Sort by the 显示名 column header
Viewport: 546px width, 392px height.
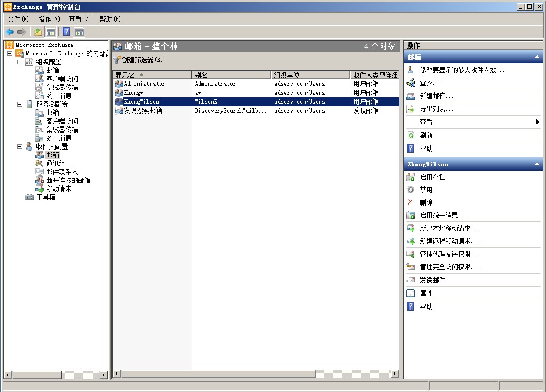(152, 75)
